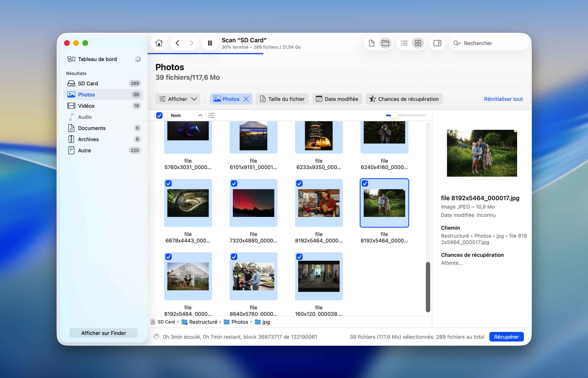Select SD Card in the sidebar
The image size is (588, 378).
click(103, 84)
